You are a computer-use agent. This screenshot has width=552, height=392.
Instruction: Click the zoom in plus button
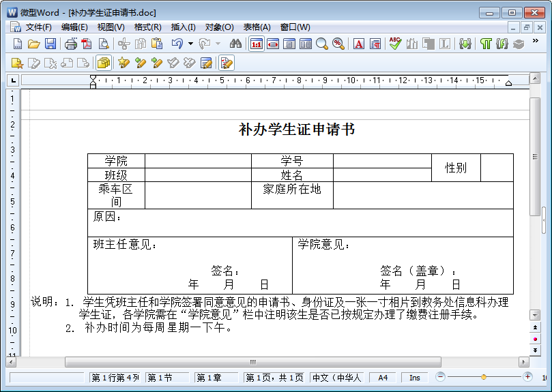click(527, 377)
